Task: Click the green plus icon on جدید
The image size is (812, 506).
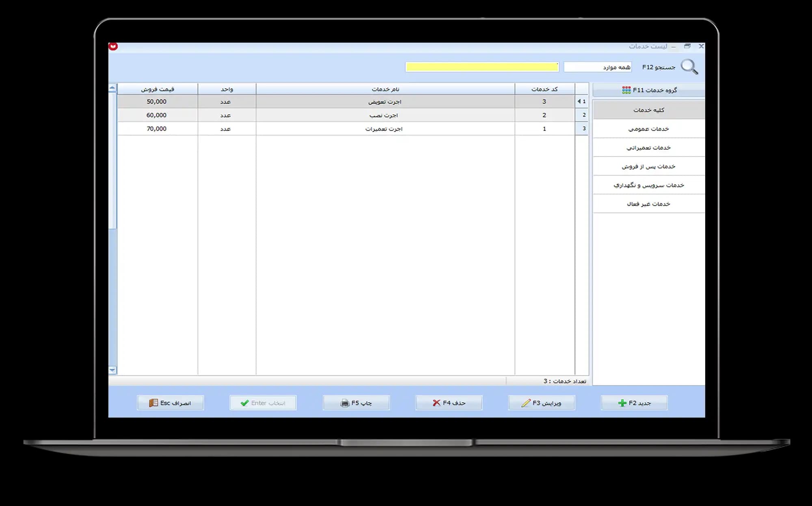Action: pyautogui.click(x=622, y=403)
